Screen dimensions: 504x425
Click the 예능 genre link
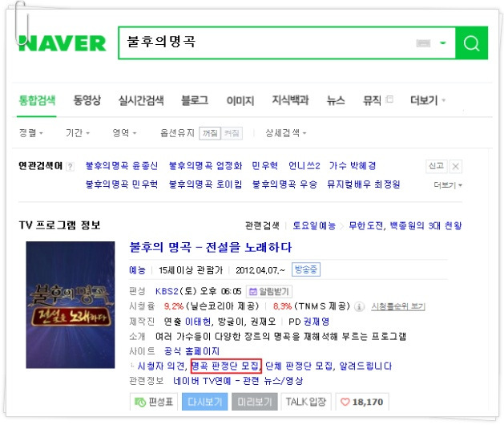[x=137, y=270]
